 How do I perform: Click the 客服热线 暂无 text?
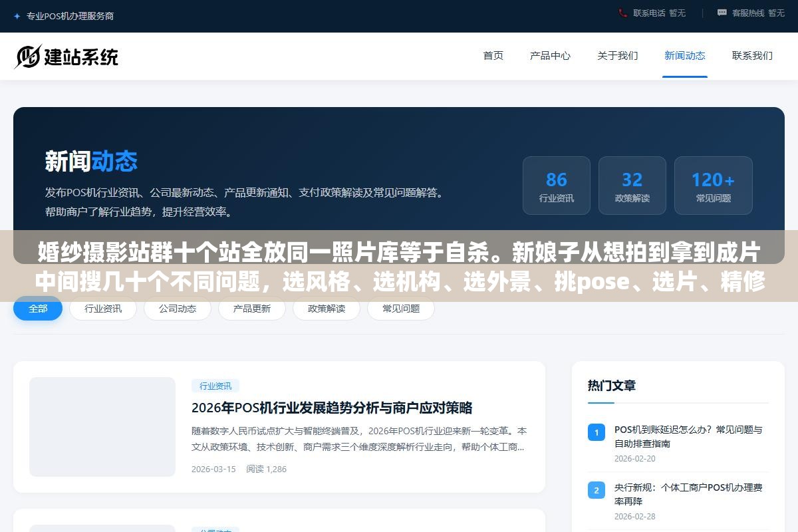(758, 13)
